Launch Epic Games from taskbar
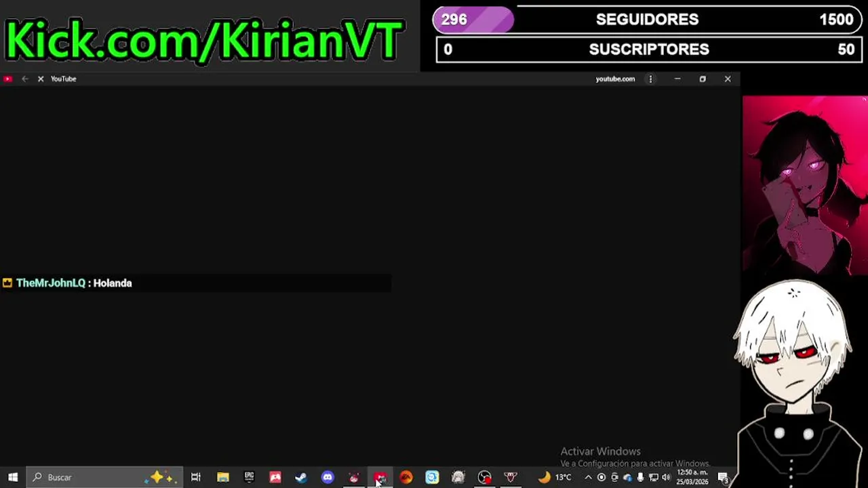The image size is (868, 488). click(249, 477)
